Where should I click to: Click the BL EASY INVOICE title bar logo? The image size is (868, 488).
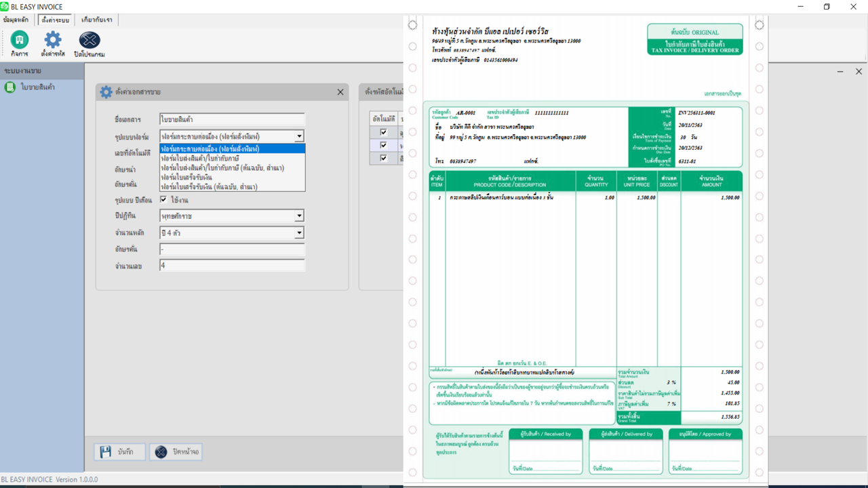(5, 7)
